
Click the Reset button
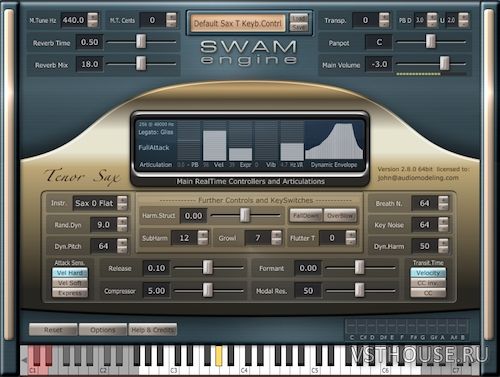[53, 330]
